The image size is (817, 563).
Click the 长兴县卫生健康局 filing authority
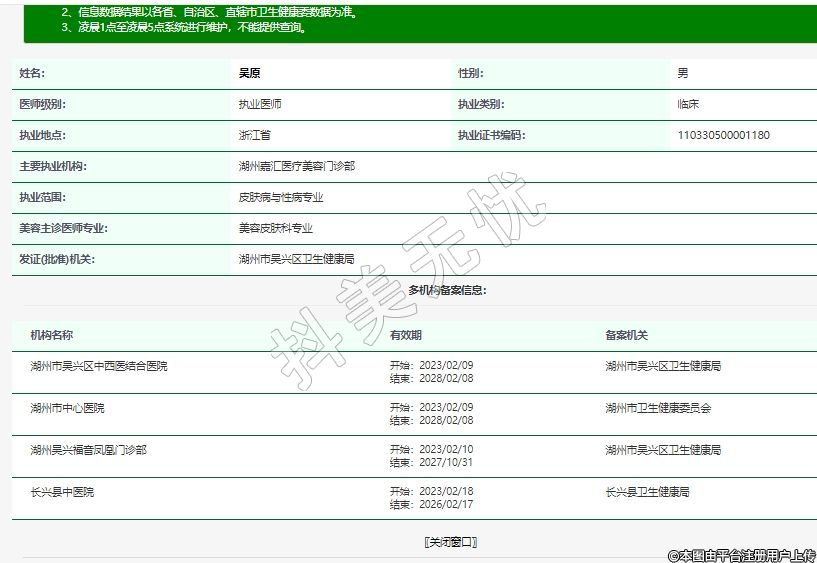(647, 492)
